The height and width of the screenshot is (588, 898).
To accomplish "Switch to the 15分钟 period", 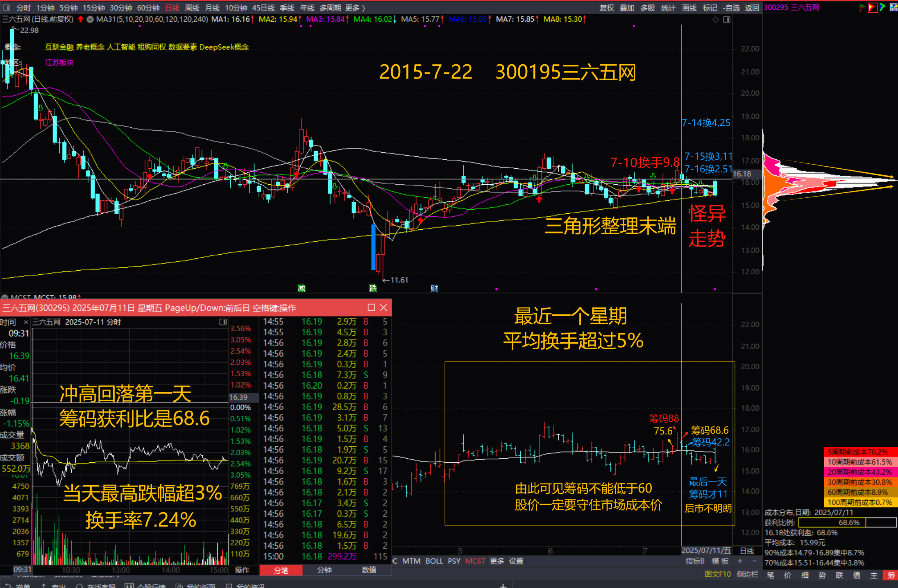I will click(94, 8).
